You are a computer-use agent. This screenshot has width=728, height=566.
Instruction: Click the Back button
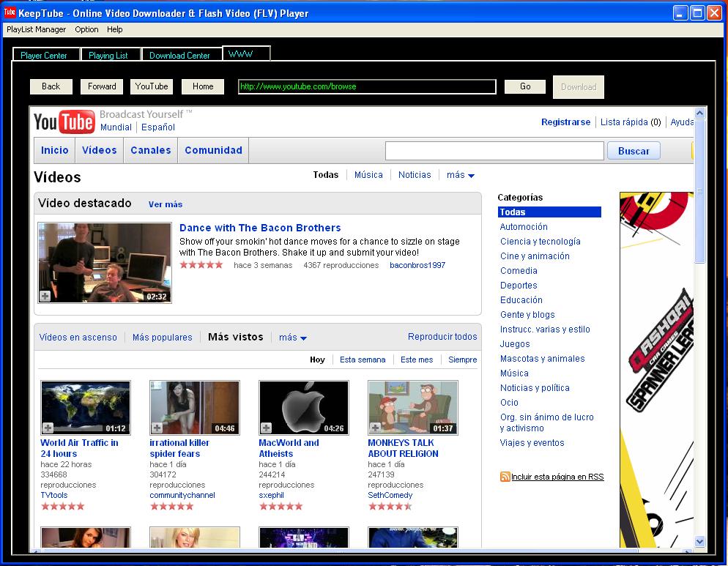51,86
